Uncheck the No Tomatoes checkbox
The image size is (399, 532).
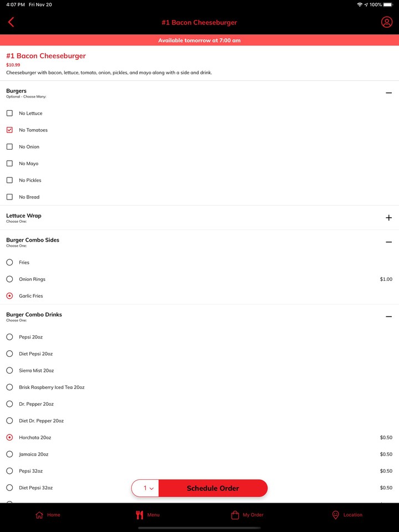coord(9,130)
